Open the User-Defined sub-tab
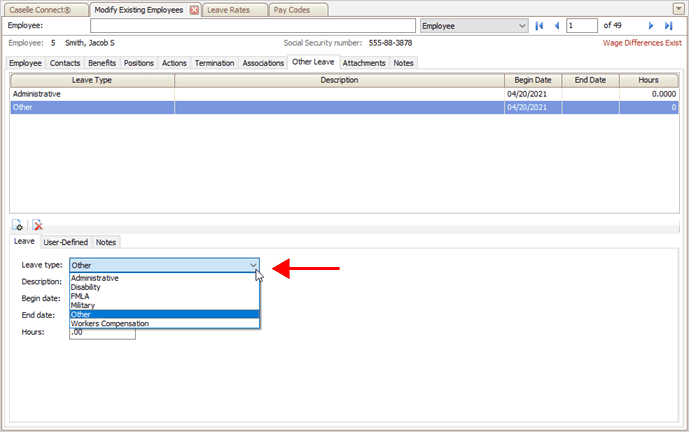The image size is (689, 432). pyautogui.click(x=66, y=242)
